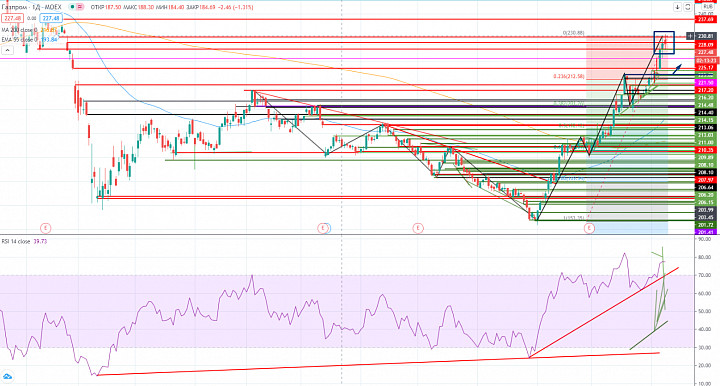Click the green market status dot beside the title
Viewport: 720px width, 386px height.
[73, 7]
